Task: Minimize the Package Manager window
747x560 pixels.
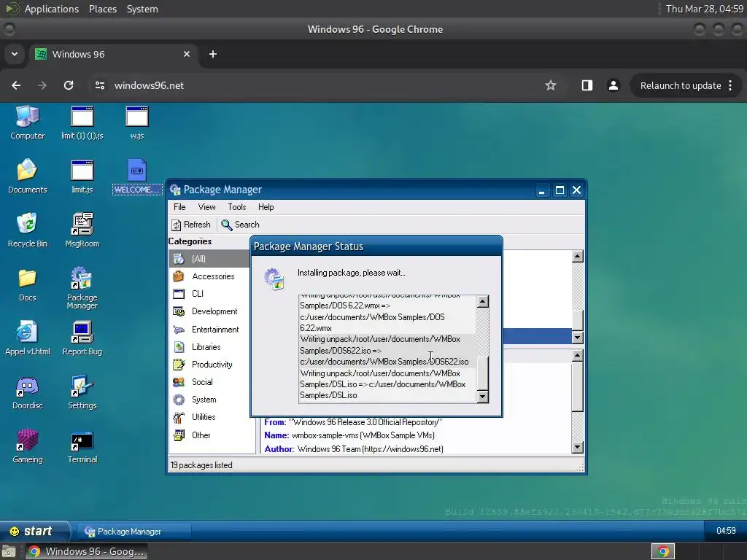Action: coord(542,190)
